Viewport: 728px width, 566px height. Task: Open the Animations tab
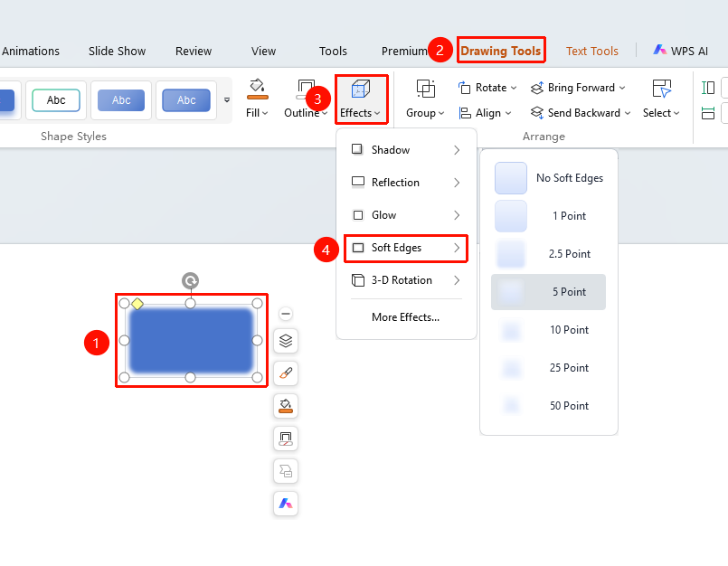(x=31, y=51)
